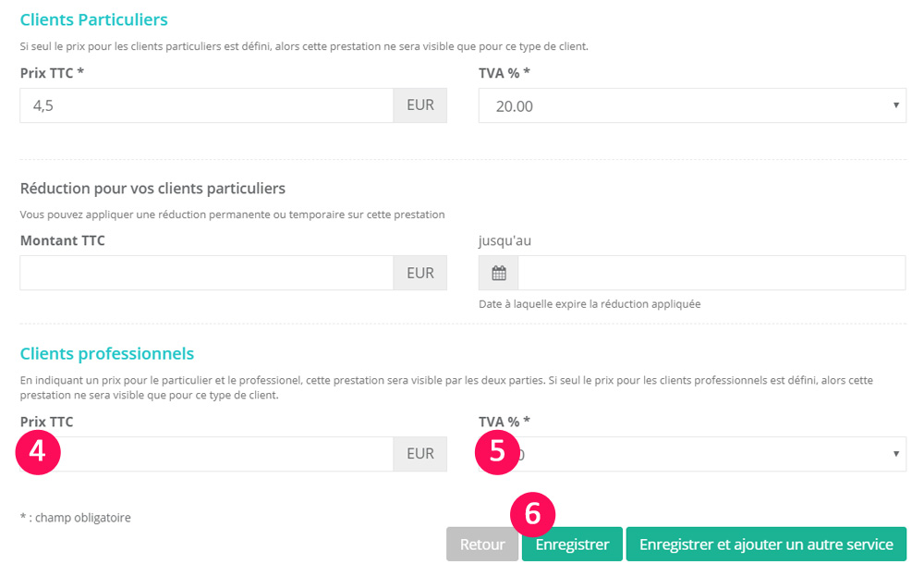This screenshot has height=576, width=924.
Task: Click Enregistrer et ajouter un autre service
Action: 766,545
